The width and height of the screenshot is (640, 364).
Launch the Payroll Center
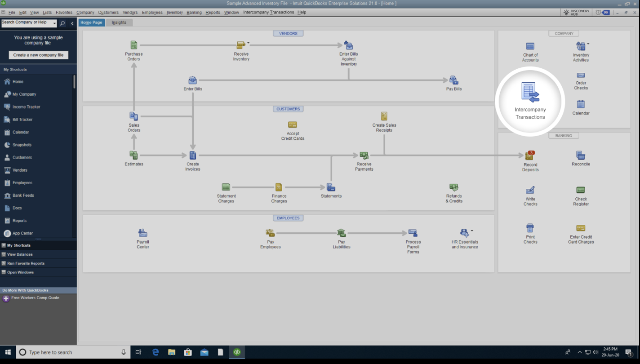pos(143,233)
